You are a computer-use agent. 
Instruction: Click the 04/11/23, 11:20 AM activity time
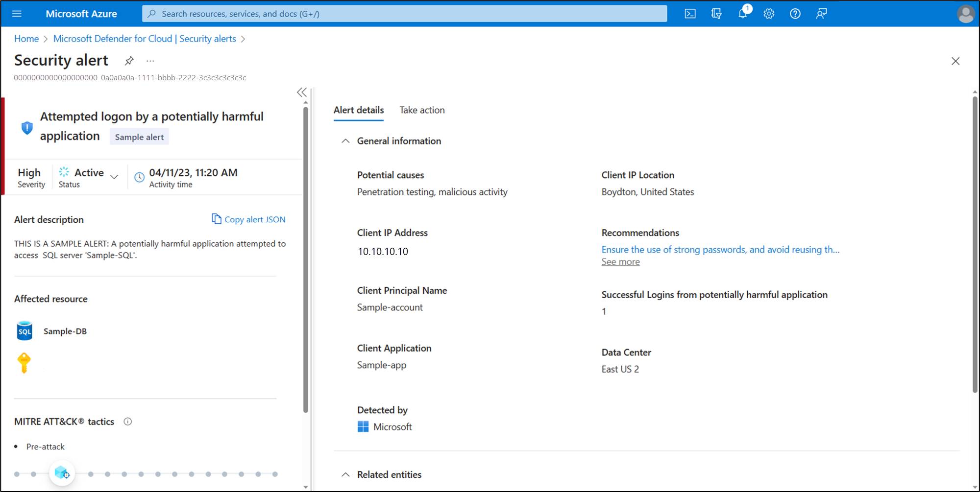pos(194,173)
